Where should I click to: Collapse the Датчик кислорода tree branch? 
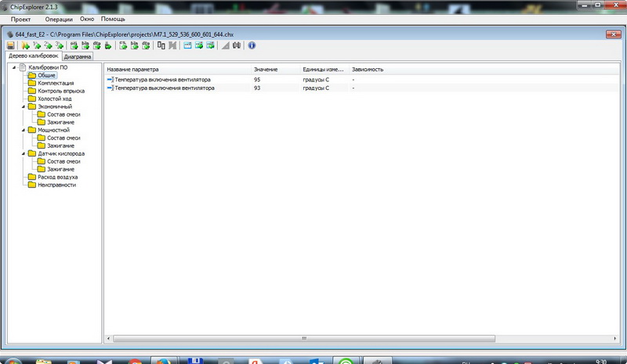(x=24, y=153)
